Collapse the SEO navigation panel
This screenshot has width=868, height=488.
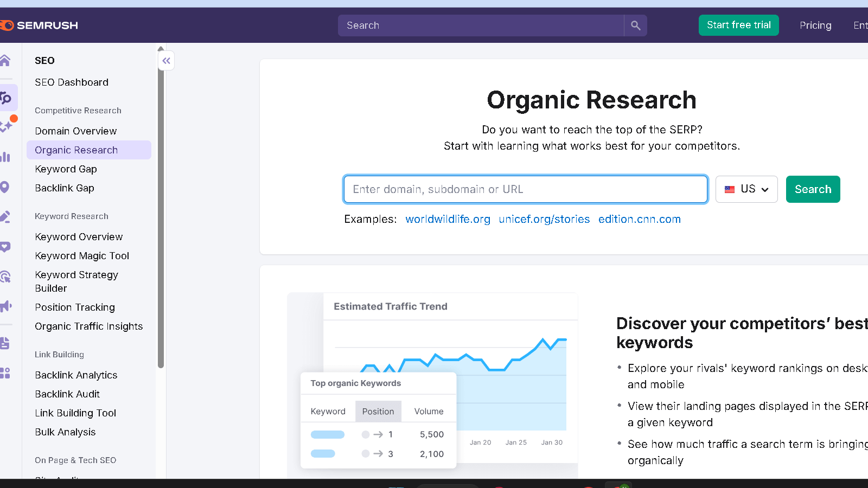166,60
